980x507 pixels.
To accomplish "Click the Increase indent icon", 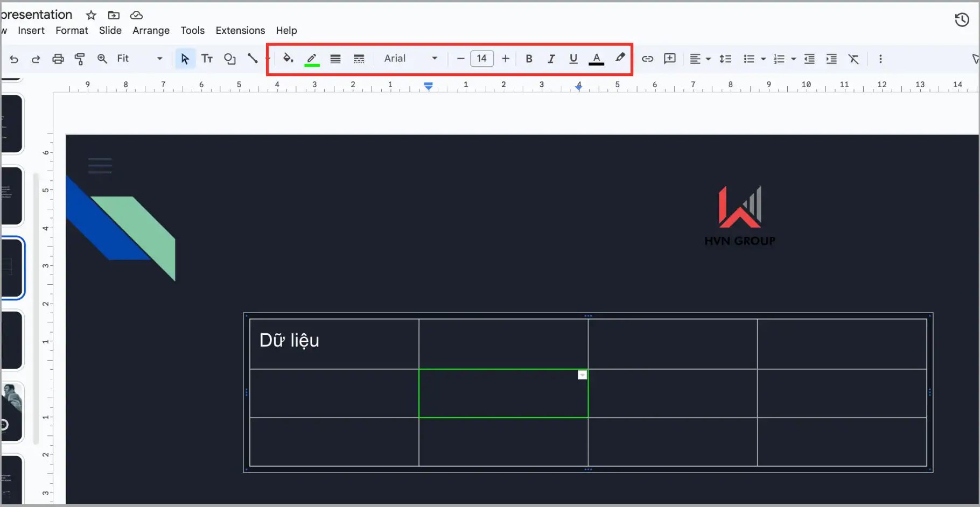I will pyautogui.click(x=831, y=59).
